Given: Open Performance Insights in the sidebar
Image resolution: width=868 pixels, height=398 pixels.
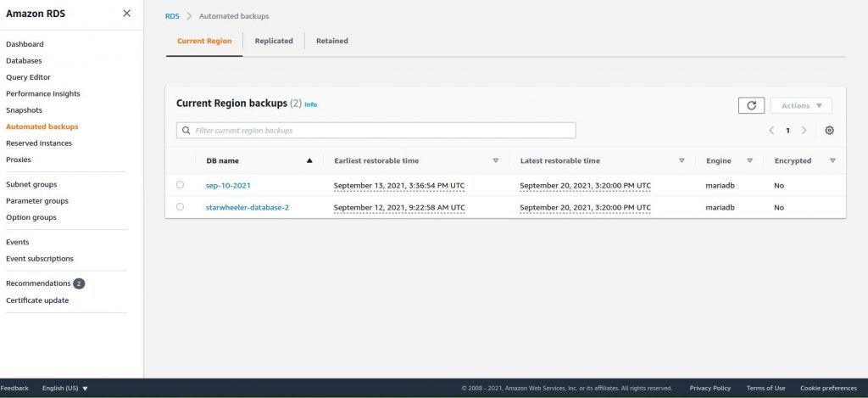Looking at the screenshot, I should point(43,93).
